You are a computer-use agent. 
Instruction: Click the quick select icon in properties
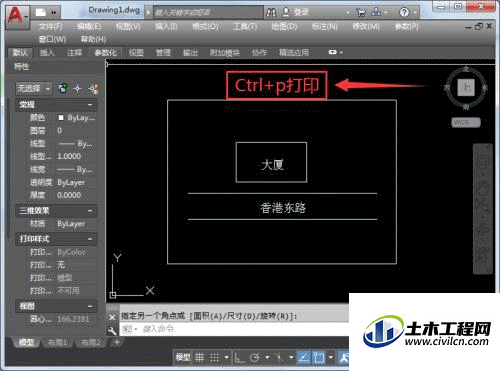pyautogui.click(x=93, y=88)
